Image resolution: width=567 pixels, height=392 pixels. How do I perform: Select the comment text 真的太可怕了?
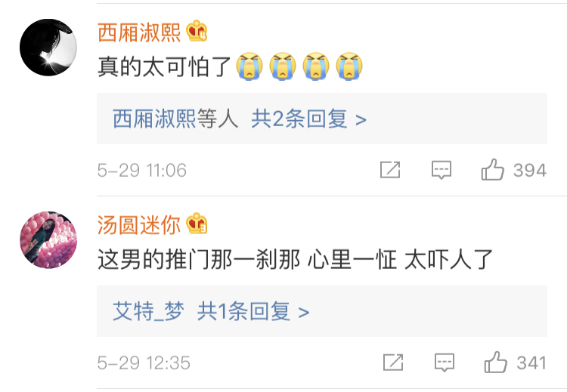coord(165,66)
